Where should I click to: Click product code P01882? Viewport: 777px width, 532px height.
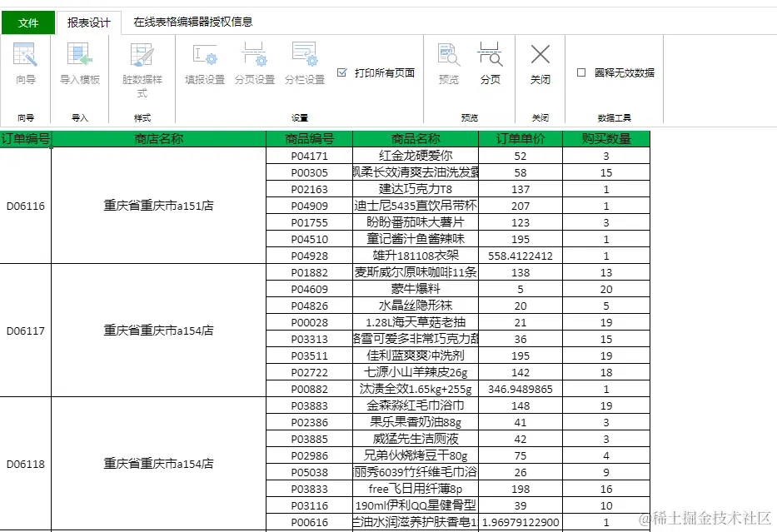tap(309, 272)
